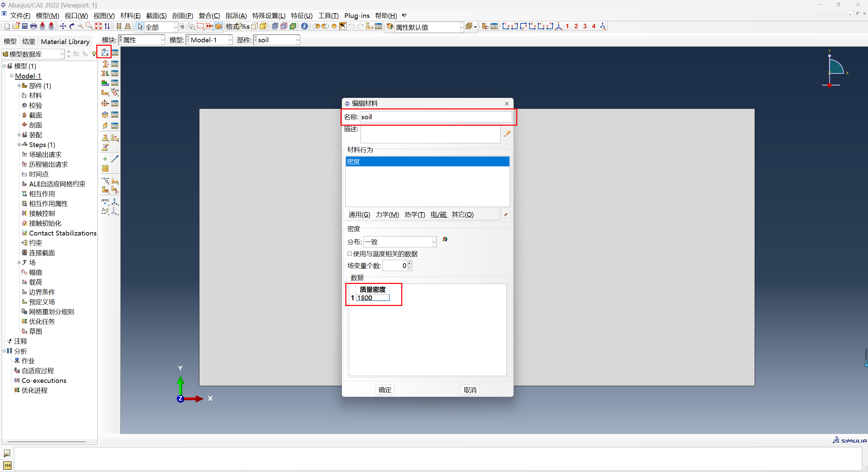This screenshot has height=472, width=868.
Task: Open the Plug-ins menu
Action: coord(357,16)
